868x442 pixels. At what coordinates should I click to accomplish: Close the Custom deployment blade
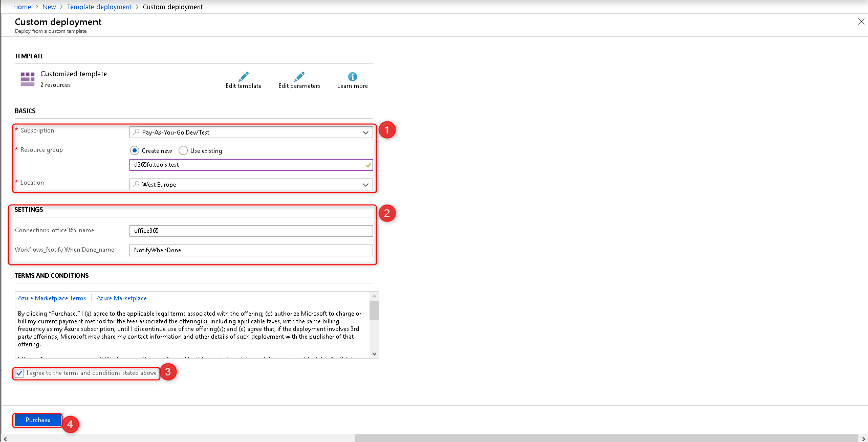(861, 21)
